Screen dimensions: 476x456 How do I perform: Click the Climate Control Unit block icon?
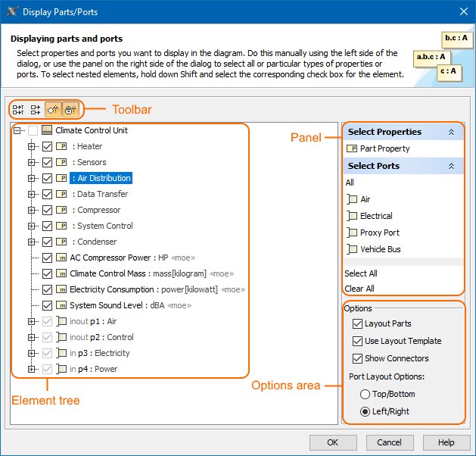pyautogui.click(x=47, y=130)
